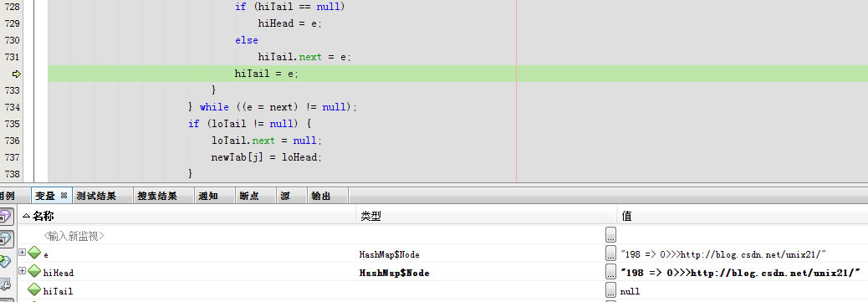Open variable formatters wrench icon

[5, 284]
